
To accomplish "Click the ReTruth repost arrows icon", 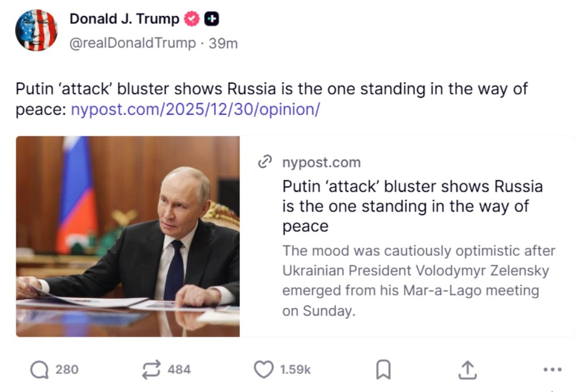I will tap(152, 370).
